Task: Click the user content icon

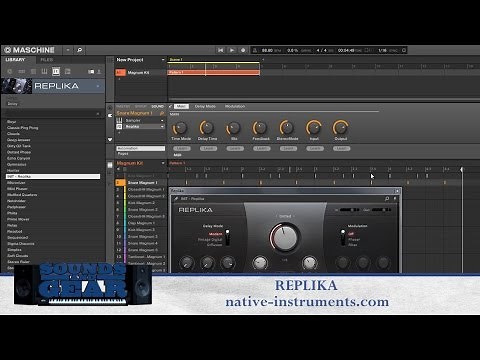Action: (99, 72)
